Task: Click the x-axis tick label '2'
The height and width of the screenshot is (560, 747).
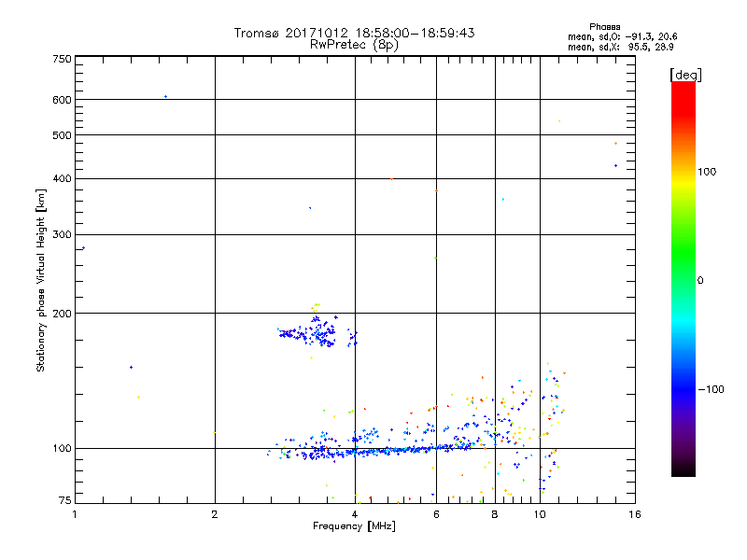Action: (215, 514)
